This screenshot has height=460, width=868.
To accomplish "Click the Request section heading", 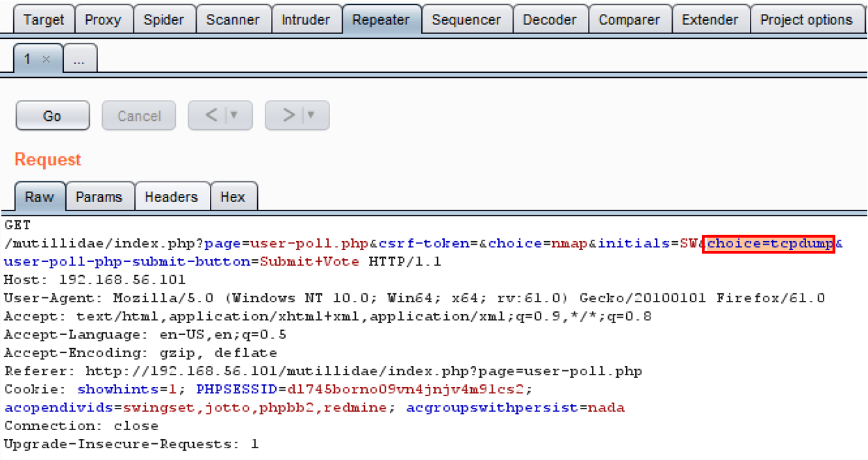I will [48, 159].
